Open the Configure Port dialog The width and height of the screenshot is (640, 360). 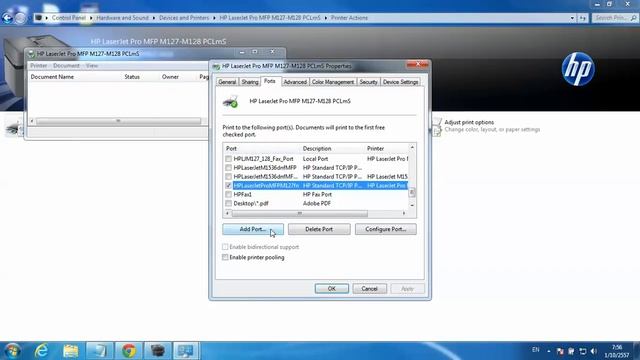(385, 229)
